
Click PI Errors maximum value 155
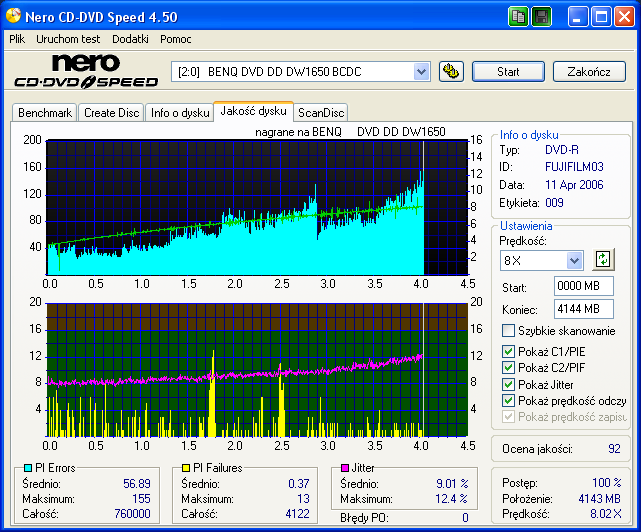[141, 499]
